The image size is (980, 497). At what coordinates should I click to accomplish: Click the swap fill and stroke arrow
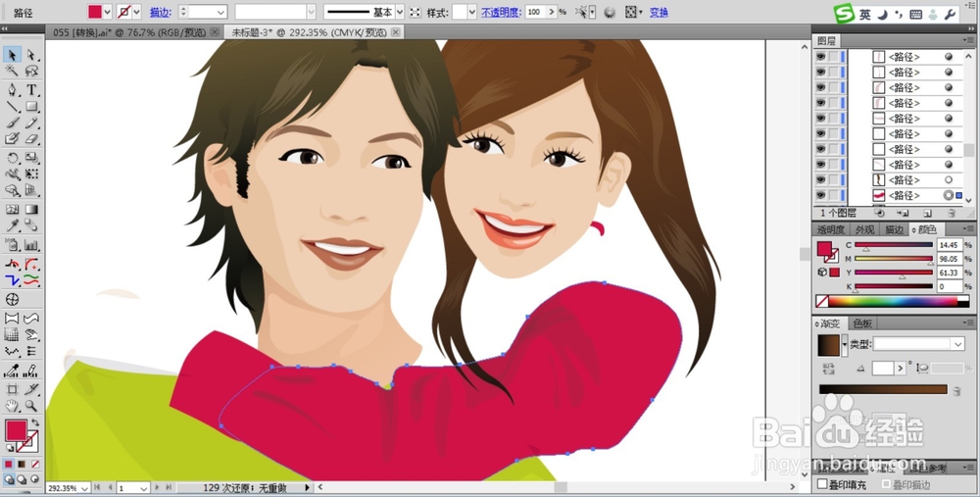point(35,423)
